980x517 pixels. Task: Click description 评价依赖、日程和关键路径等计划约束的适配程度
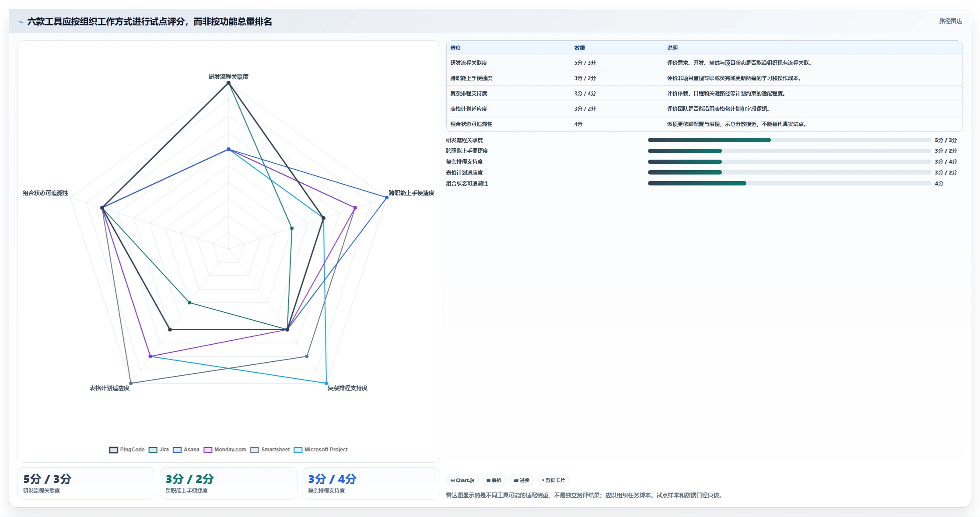[726, 94]
